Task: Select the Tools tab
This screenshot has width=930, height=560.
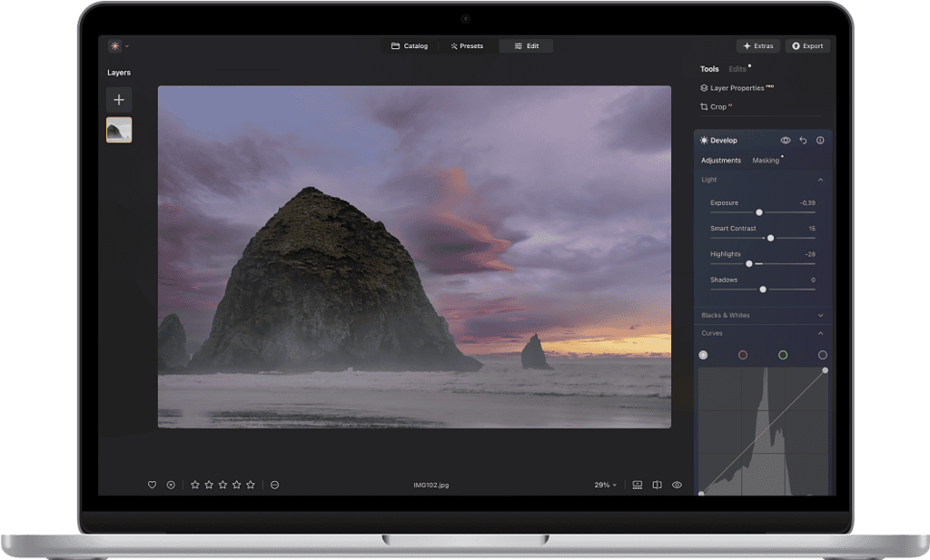Action: tap(708, 69)
